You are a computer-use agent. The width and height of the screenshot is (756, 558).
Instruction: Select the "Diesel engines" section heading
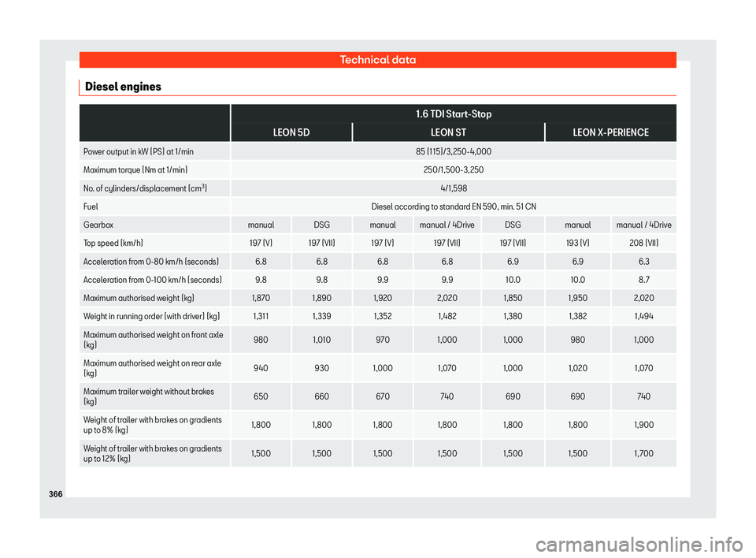click(123, 87)
